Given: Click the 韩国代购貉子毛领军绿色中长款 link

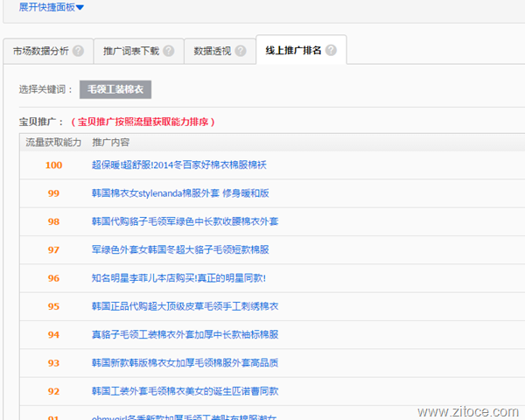Looking at the screenshot, I should [185, 221].
